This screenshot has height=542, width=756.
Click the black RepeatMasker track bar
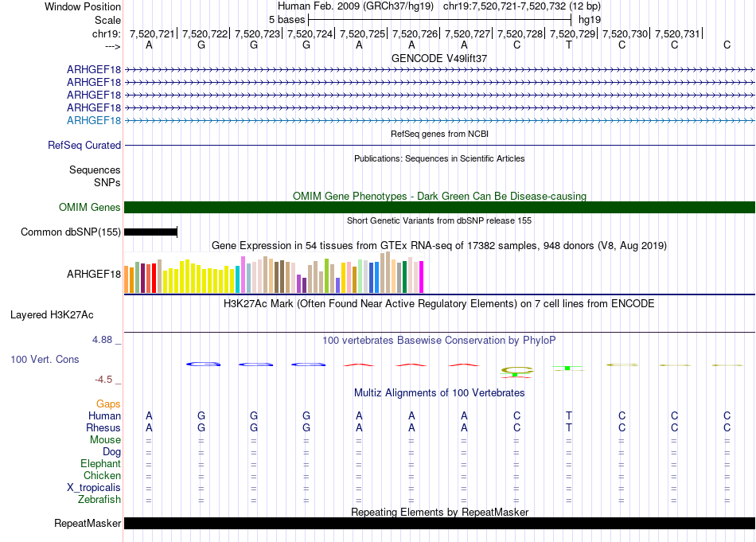(x=439, y=524)
